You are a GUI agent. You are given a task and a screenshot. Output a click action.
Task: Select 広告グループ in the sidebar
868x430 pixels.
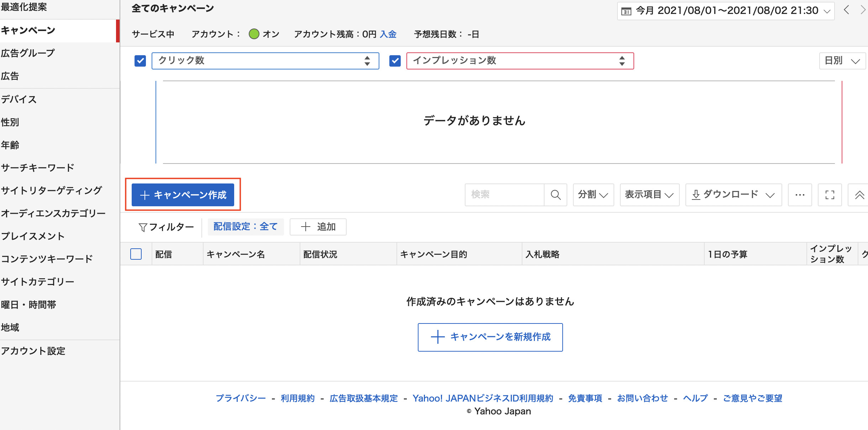pyautogui.click(x=28, y=53)
